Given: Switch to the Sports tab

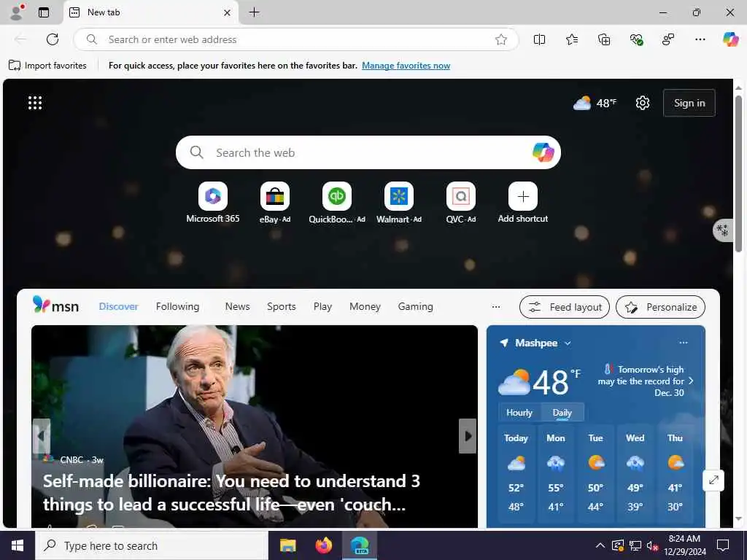Looking at the screenshot, I should 281,307.
